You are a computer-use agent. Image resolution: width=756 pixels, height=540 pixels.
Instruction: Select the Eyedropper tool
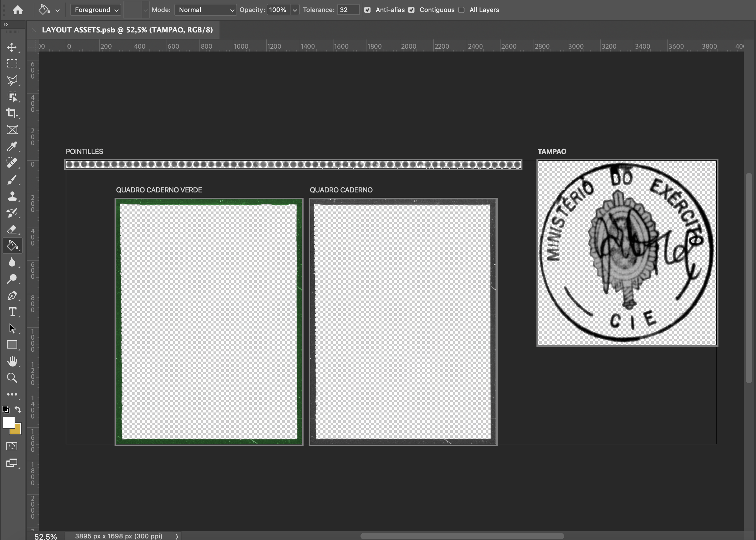coord(12,146)
